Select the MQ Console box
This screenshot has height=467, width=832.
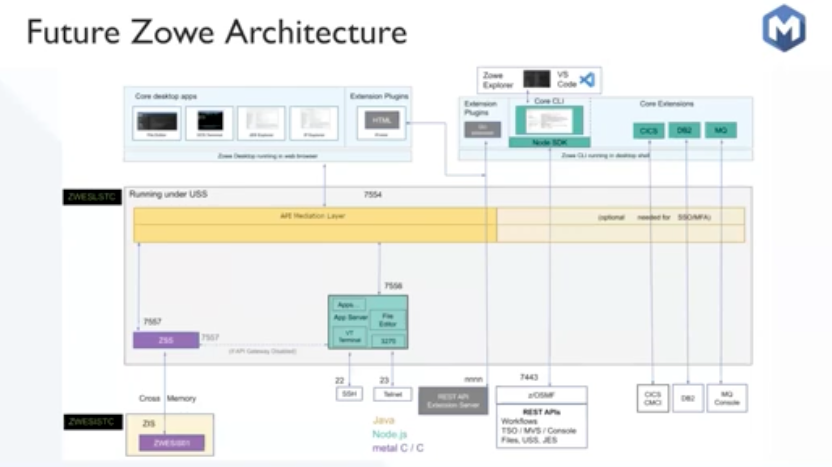726,397
